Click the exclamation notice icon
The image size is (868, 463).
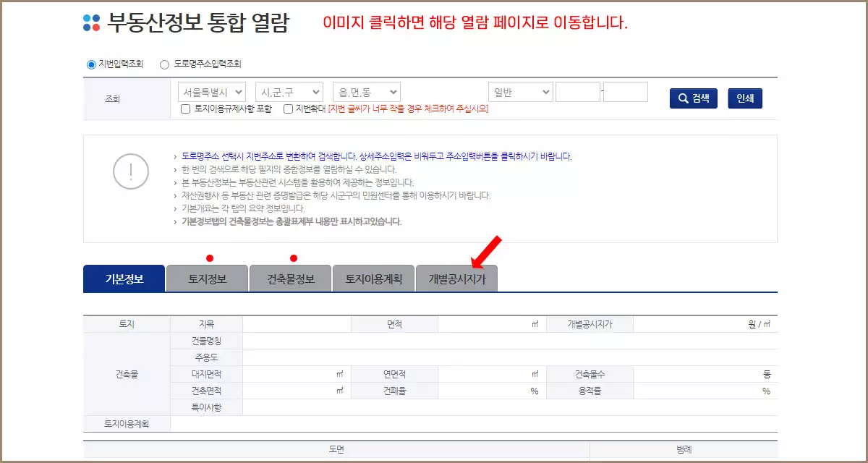click(x=130, y=172)
